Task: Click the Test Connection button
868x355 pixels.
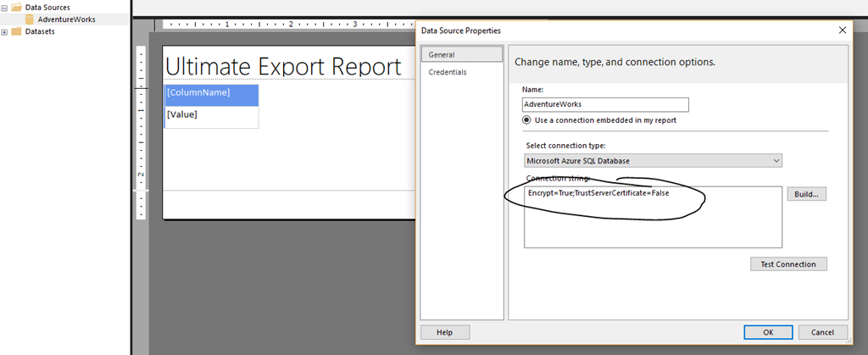Action: click(788, 263)
